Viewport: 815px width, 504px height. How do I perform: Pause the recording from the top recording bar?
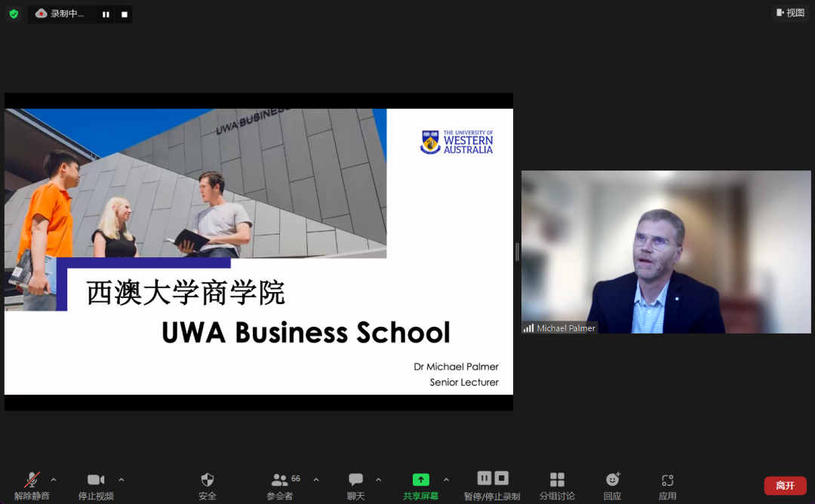click(106, 14)
